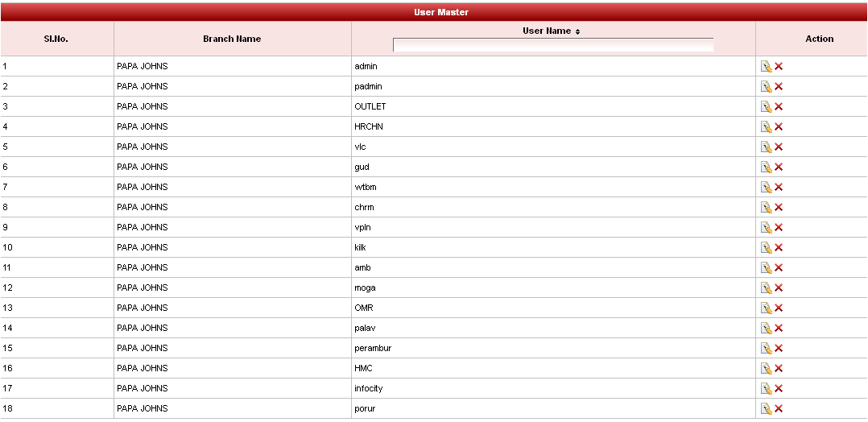Viewport: 868px width, 422px height.
Task: Delete the porur user entry
Action: point(779,408)
